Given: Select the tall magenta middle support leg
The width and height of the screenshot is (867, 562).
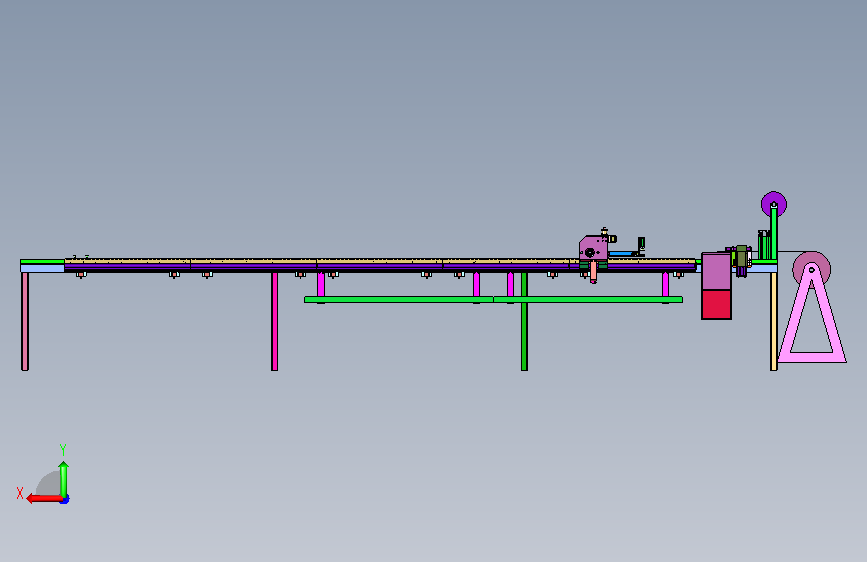Looking at the screenshot, I should click(274, 321).
